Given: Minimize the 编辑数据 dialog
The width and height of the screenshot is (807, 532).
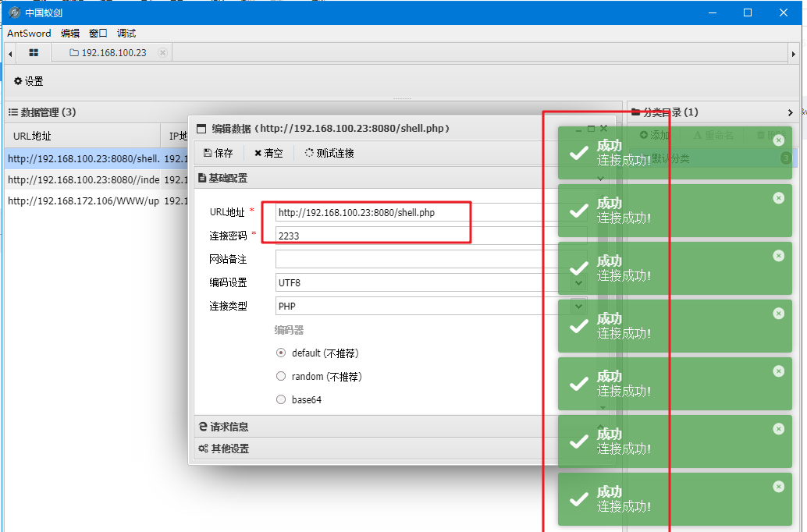Looking at the screenshot, I should click(578, 129).
